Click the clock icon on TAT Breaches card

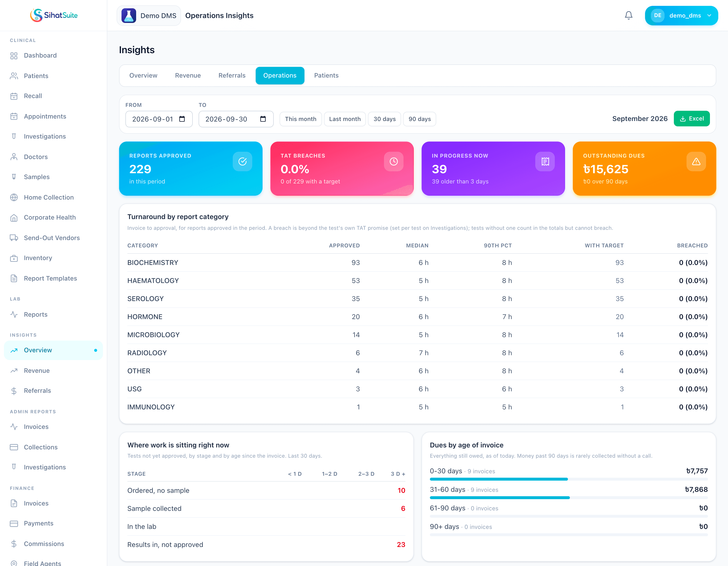point(394,162)
